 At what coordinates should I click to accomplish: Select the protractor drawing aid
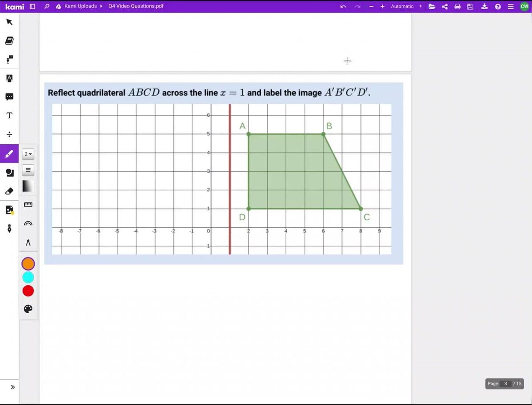[x=28, y=223]
